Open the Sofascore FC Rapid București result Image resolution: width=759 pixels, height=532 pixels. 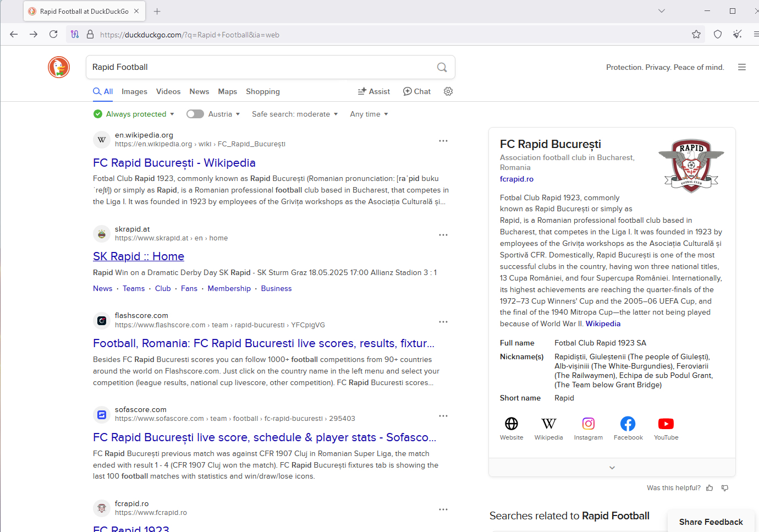click(265, 437)
